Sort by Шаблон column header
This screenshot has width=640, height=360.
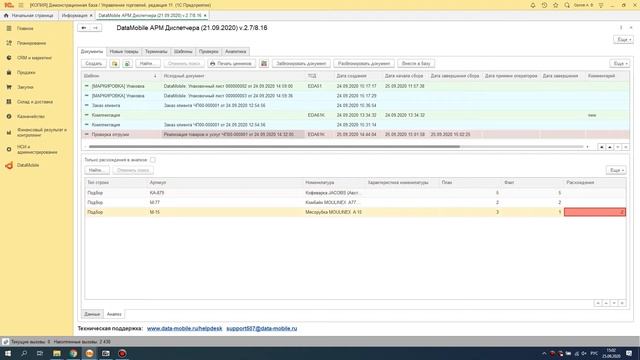point(120,76)
